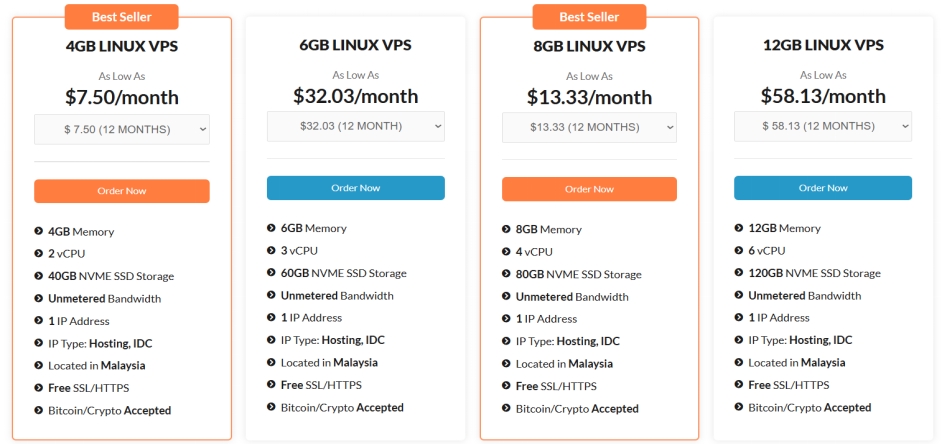The width and height of the screenshot is (948, 444).
Task: Click the Best Seller badge above 8GB plan
Action: 589,17
